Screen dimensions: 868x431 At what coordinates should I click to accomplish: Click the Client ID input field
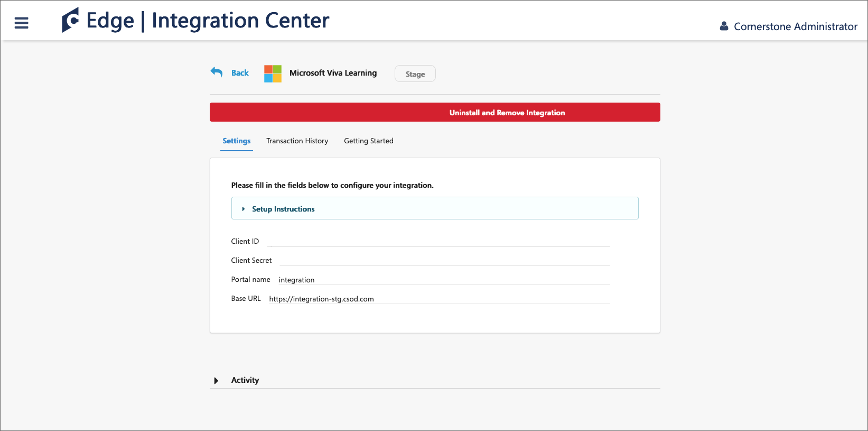439,241
